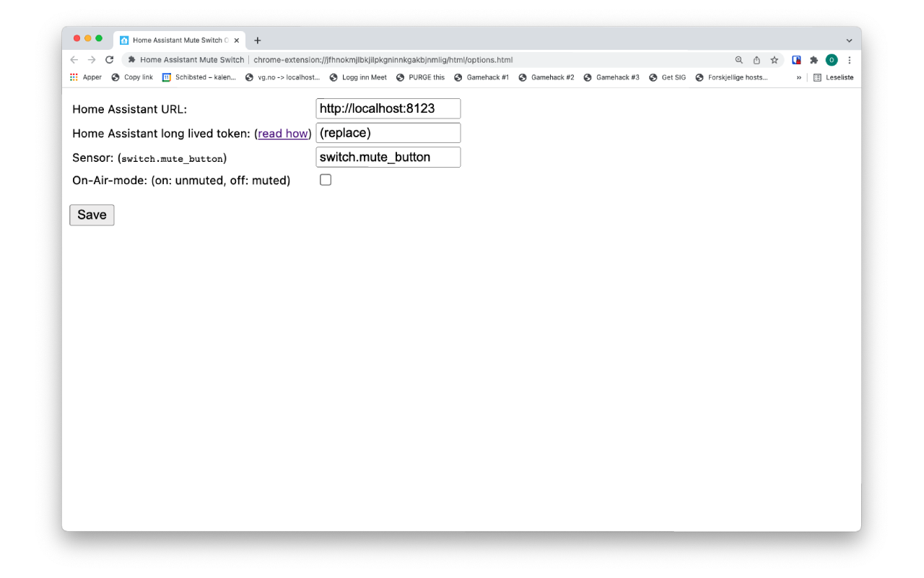Click the Home Assistant URL field
The image size is (924, 578).
[388, 108]
